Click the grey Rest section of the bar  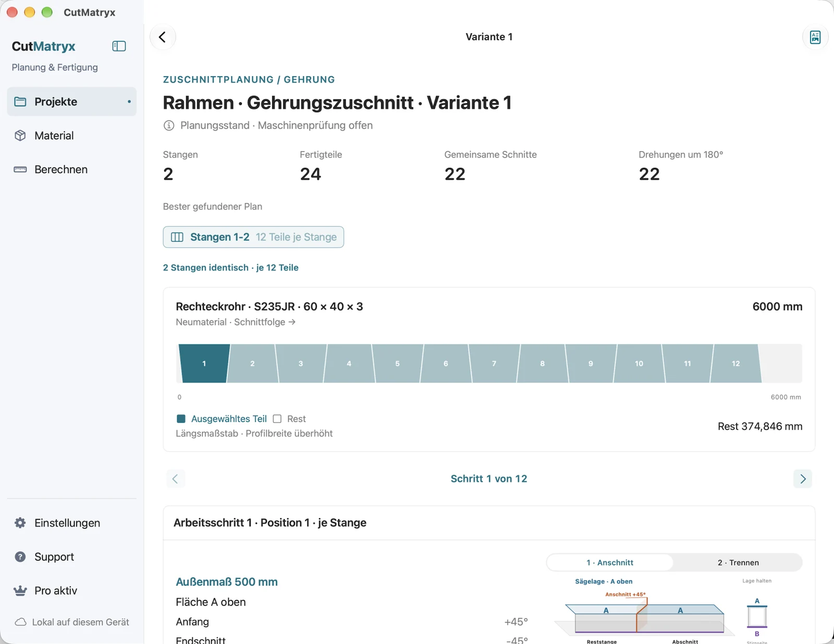click(x=781, y=363)
